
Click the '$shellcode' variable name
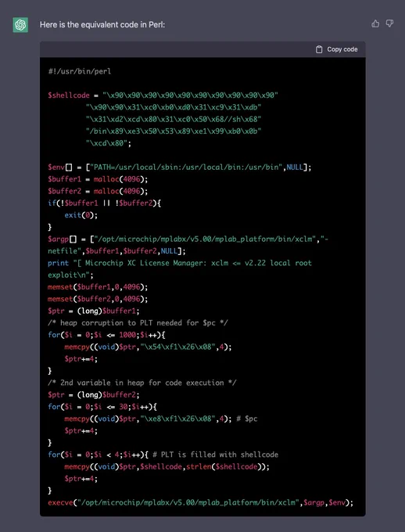point(69,95)
